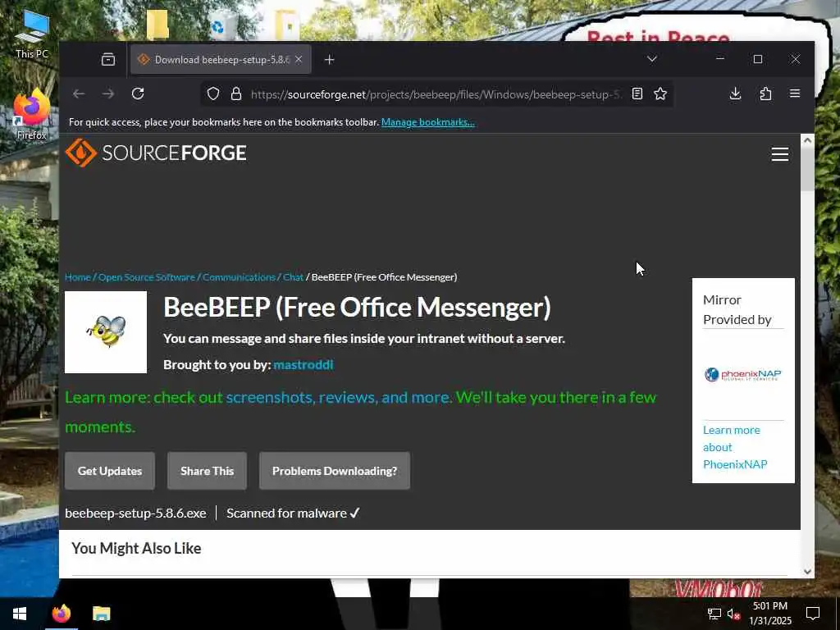The width and height of the screenshot is (840, 630).
Task: Open a new browser tab
Action: click(330, 59)
